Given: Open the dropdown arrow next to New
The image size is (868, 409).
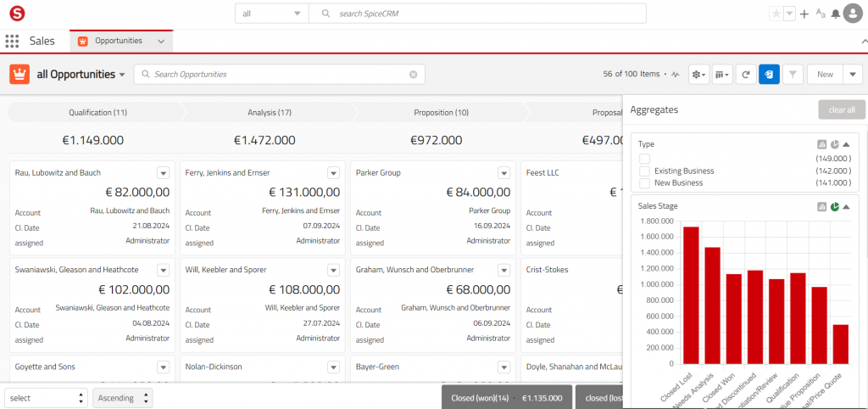Looking at the screenshot, I should 853,75.
